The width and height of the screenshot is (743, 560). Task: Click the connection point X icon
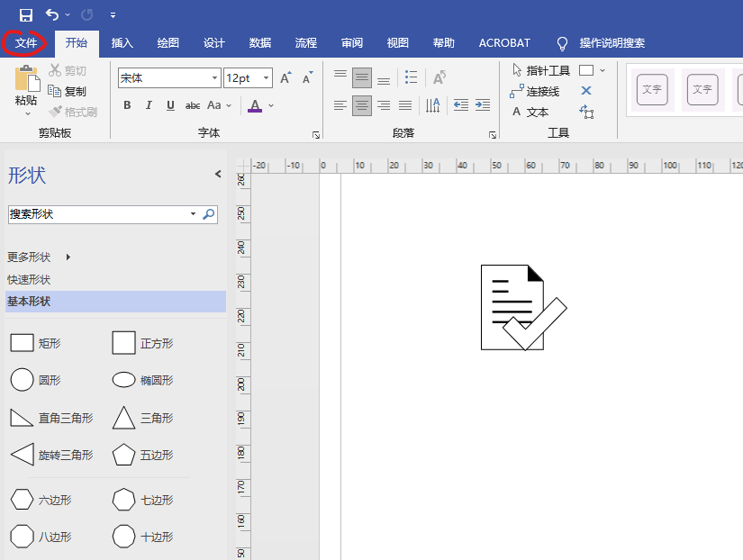pyautogui.click(x=586, y=91)
